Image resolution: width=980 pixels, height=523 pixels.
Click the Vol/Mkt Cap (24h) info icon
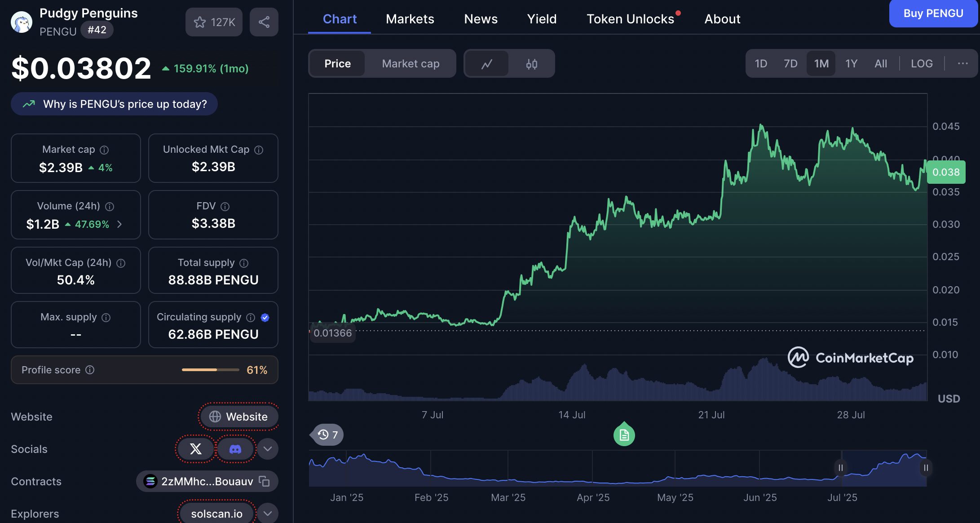[x=121, y=263]
